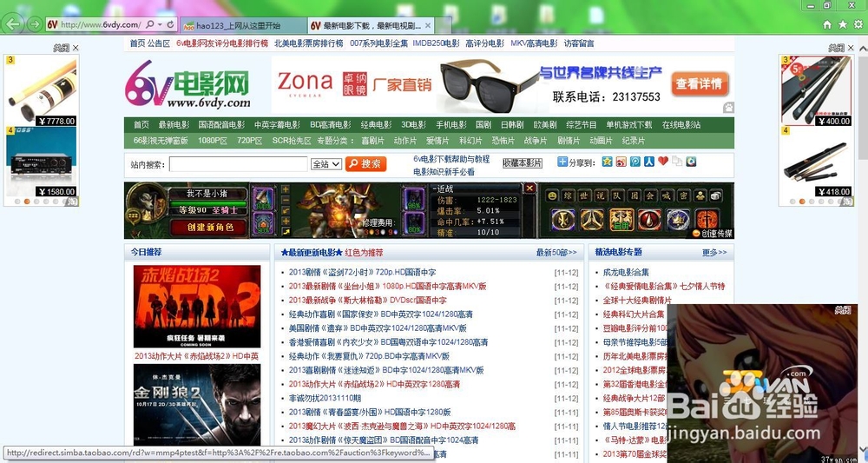Open 6v电影下载帮助与教程 link
868x463 pixels.
tap(451, 159)
